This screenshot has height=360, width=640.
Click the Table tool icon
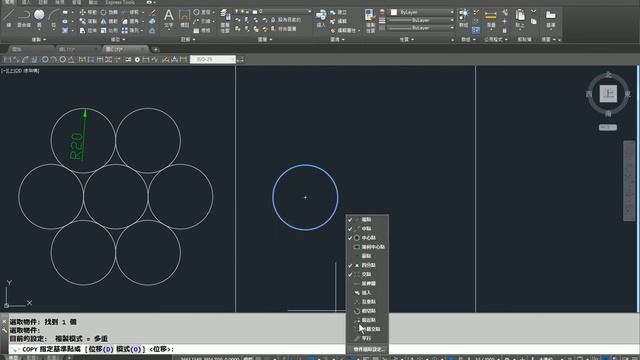click(x=196, y=30)
